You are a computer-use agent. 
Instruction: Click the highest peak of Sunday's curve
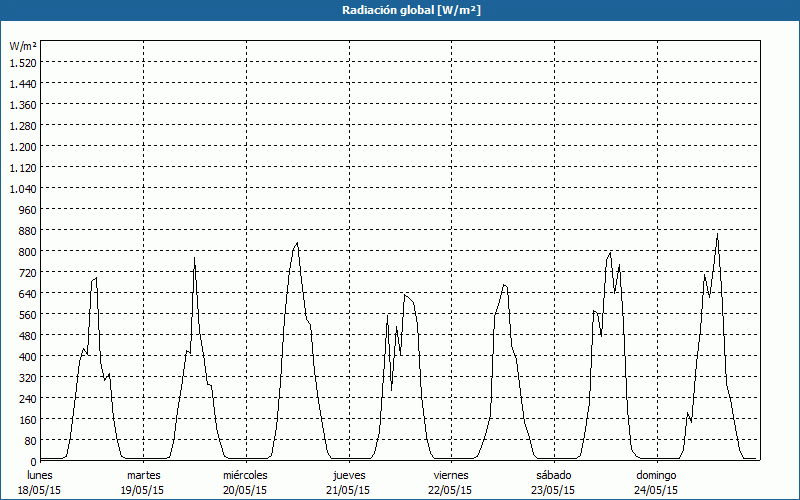(717, 234)
